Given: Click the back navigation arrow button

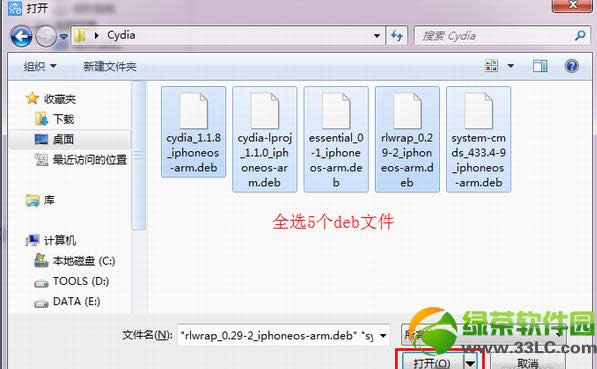Looking at the screenshot, I should click(21, 37).
